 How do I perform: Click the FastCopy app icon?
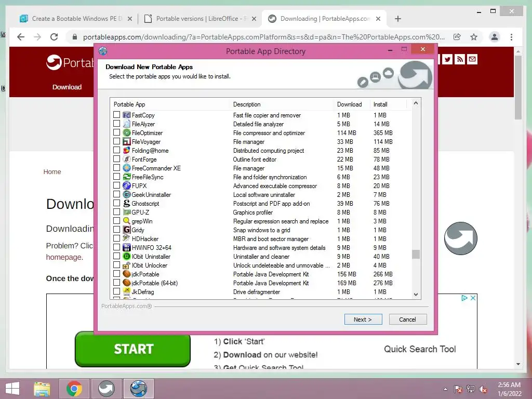127,115
